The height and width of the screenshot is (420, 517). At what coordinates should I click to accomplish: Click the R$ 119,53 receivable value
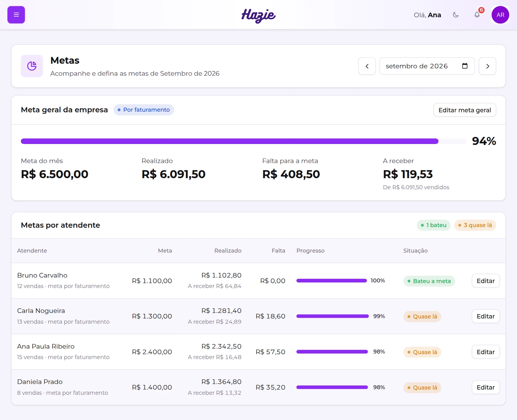click(408, 174)
